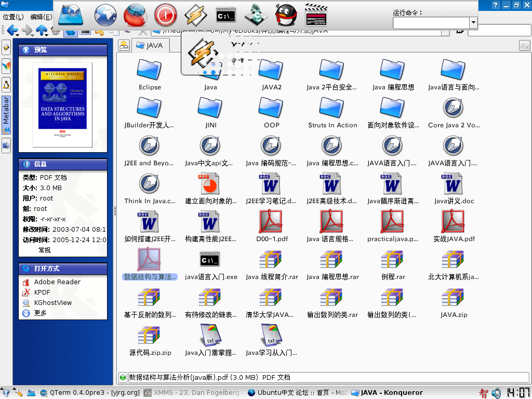This screenshot has height=399, width=532.
Task: Open the penguin icon sidebar tab
Action: pyautogui.click(x=6, y=85)
